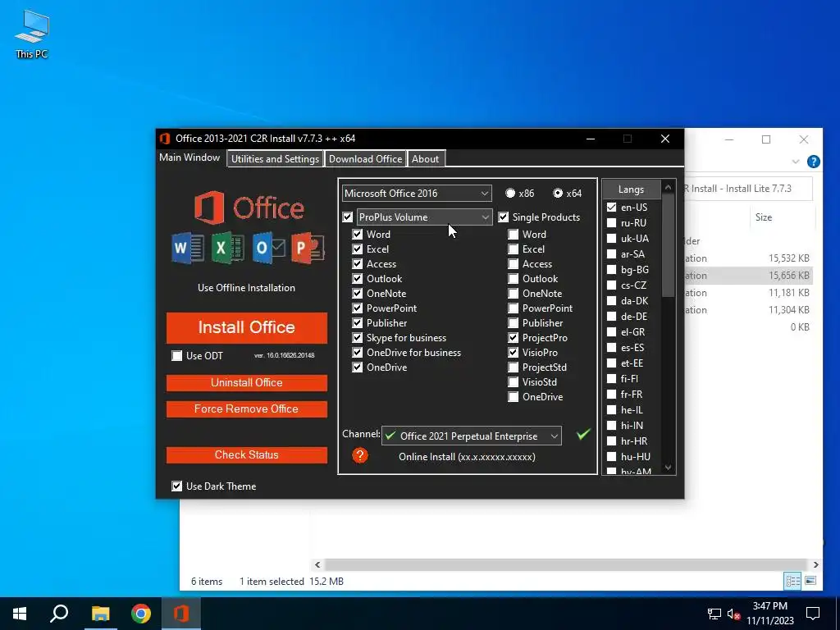The width and height of the screenshot is (840, 630).
Task: Click Force Remove Office button
Action: coord(246,409)
